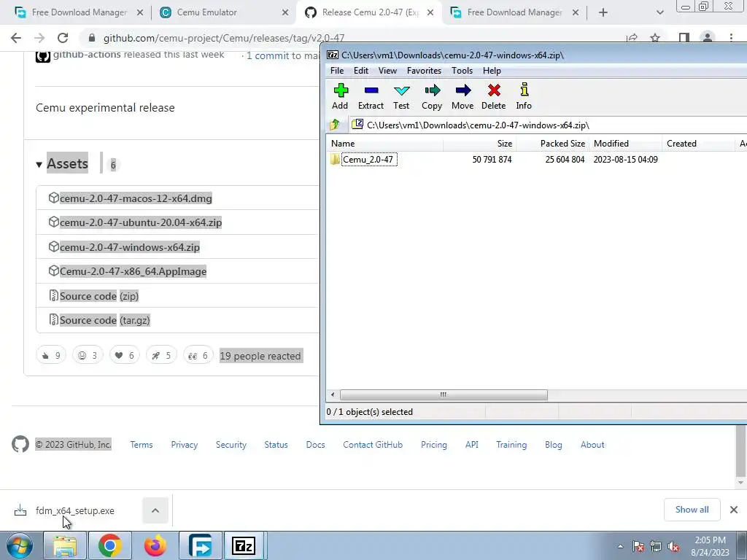Download Source code (tar.gz)
Screen dimensions: 747x560
click(x=105, y=321)
